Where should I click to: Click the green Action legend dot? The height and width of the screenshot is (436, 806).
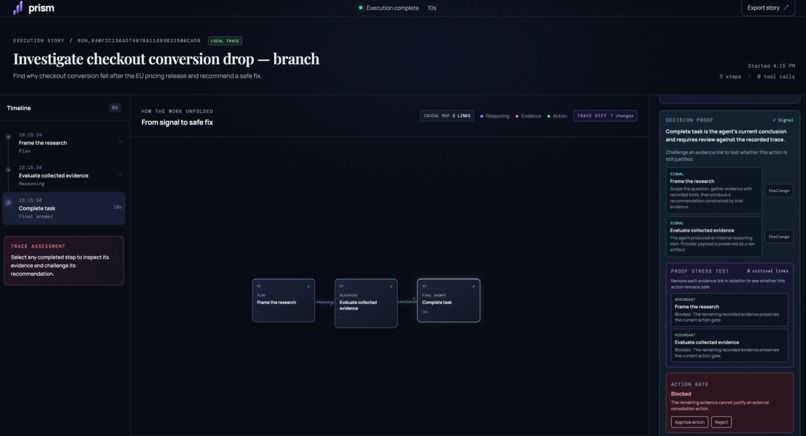pos(548,116)
